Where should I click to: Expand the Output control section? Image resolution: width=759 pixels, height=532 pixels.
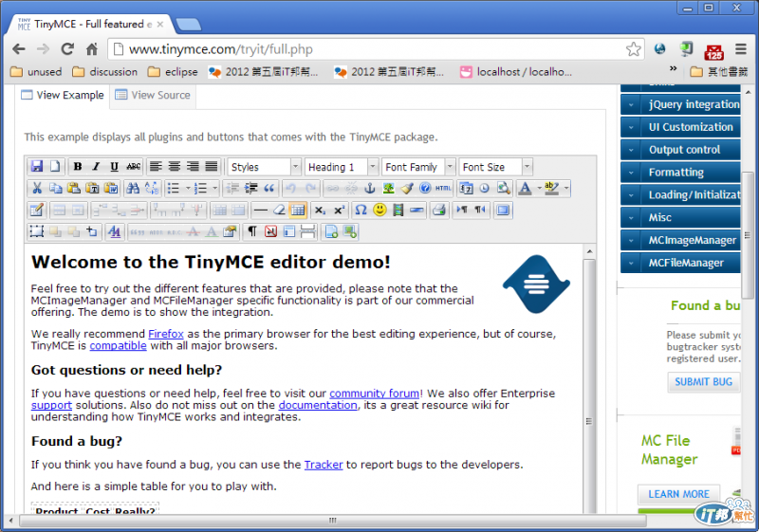680,150
